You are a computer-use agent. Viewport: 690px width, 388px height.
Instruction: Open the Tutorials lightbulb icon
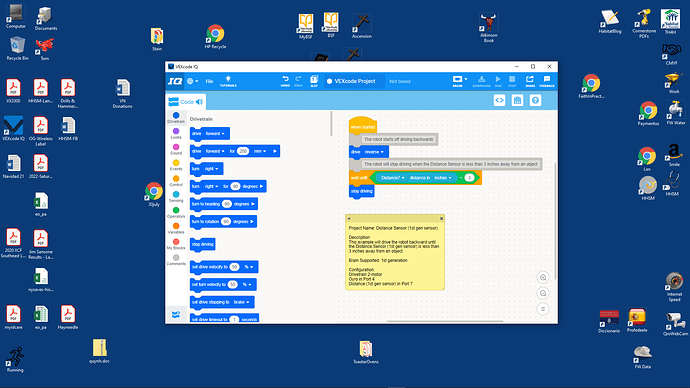click(228, 81)
